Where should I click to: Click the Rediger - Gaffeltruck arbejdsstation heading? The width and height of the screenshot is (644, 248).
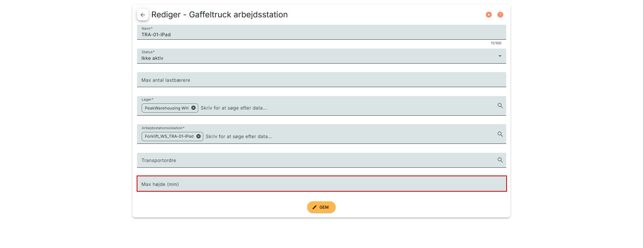[219, 15]
